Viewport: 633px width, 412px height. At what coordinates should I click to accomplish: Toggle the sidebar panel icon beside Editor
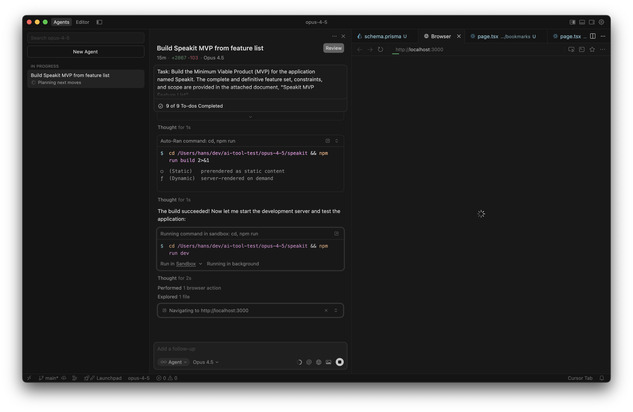click(x=99, y=22)
